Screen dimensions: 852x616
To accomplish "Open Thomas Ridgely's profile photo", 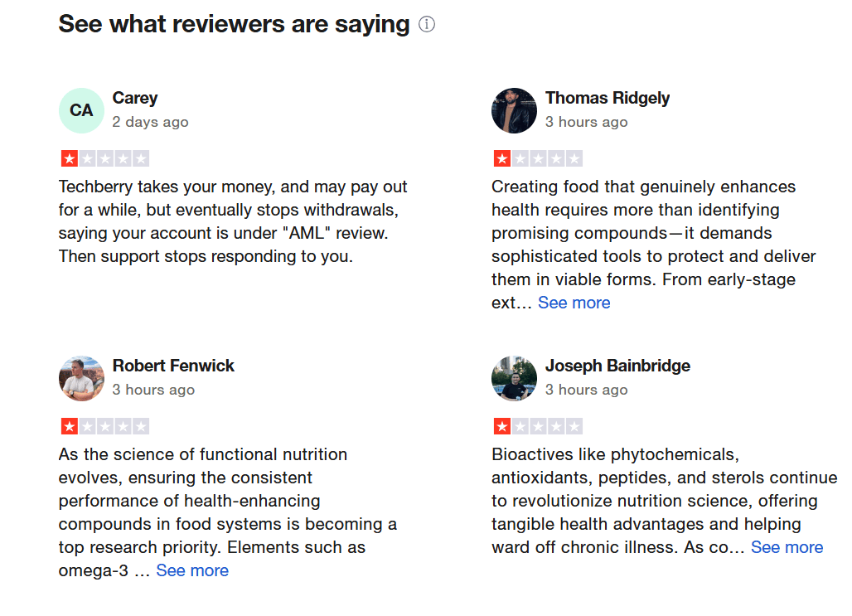I will tap(514, 110).
